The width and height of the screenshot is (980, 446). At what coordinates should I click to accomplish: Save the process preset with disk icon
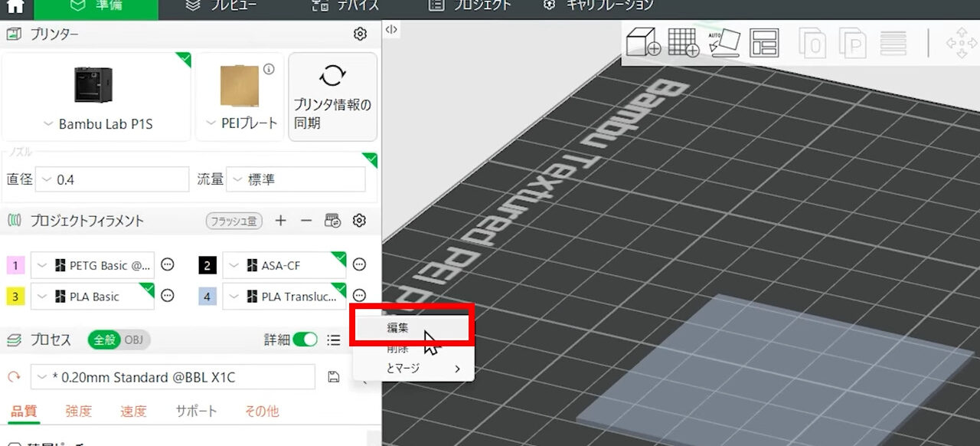335,376
